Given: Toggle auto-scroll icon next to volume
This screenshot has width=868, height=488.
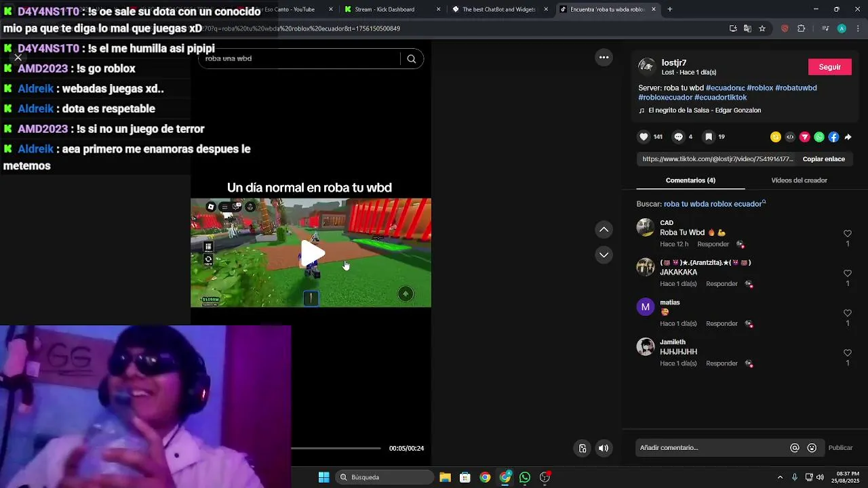Looking at the screenshot, I should tap(582, 448).
